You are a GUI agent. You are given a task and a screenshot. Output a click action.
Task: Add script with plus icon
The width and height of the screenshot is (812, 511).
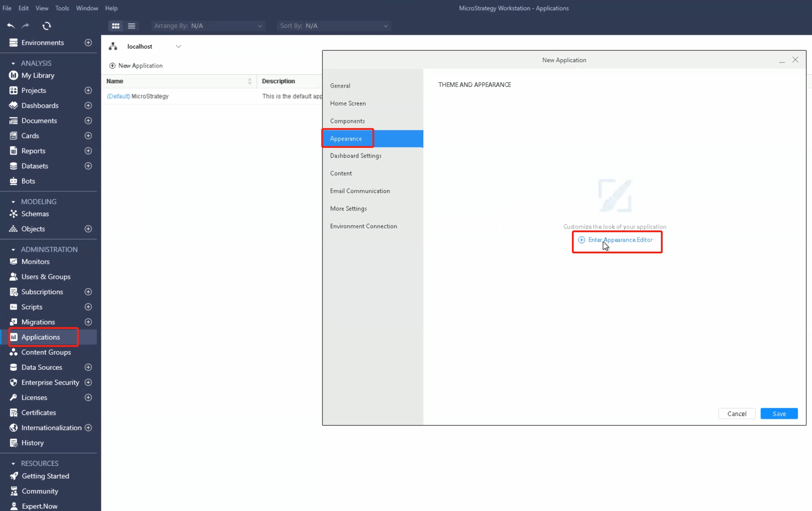click(x=88, y=307)
